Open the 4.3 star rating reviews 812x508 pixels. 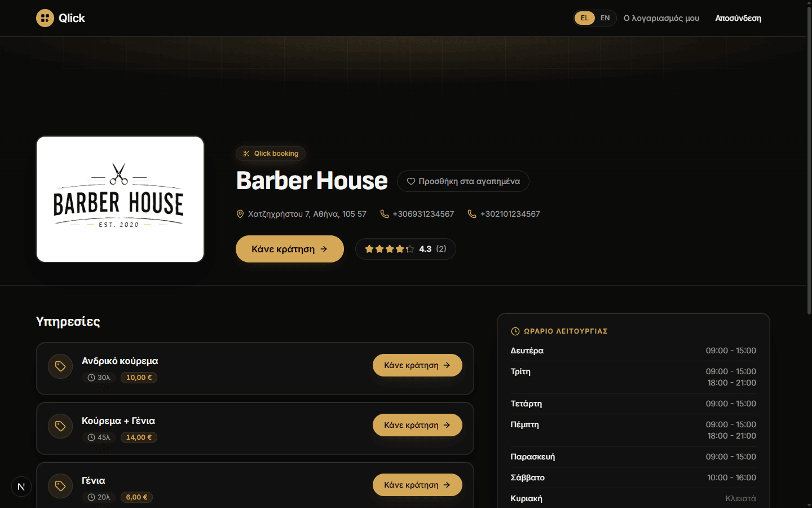[x=405, y=249]
